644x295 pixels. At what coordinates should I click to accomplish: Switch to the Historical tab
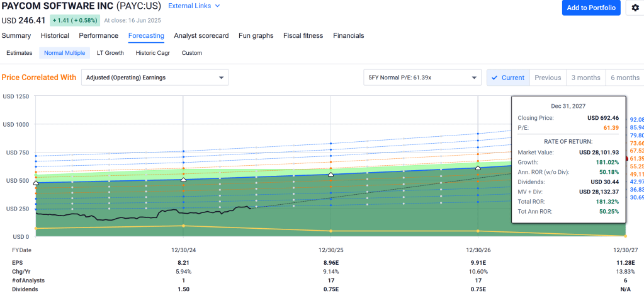point(55,36)
